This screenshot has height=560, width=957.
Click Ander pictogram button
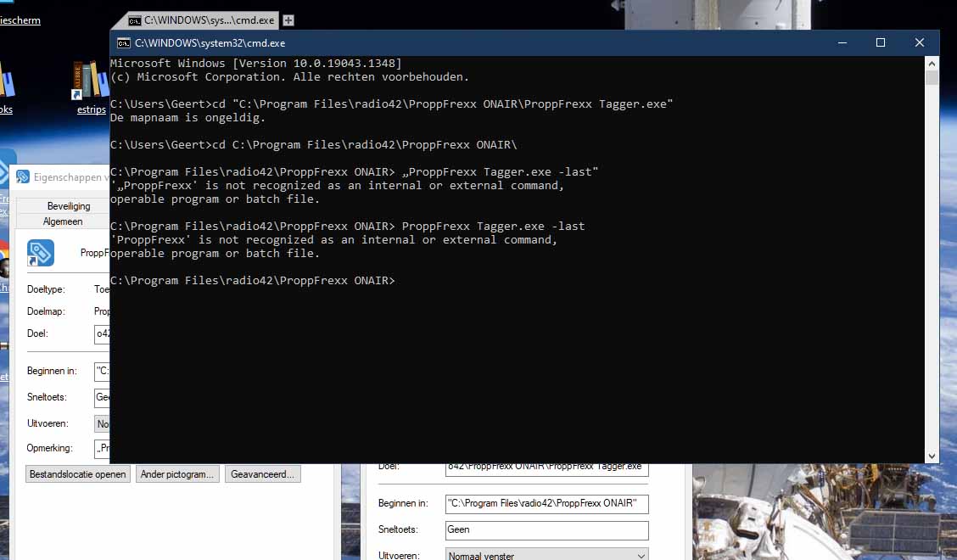[x=177, y=474]
